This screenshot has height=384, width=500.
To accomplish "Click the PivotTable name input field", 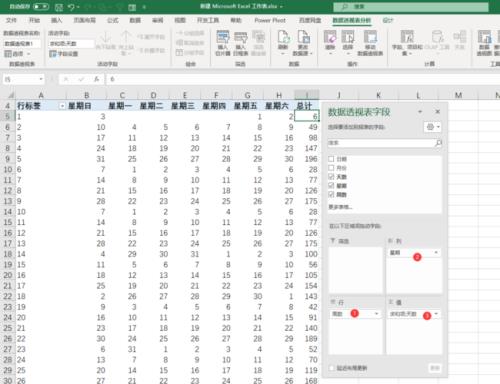I will (22, 44).
